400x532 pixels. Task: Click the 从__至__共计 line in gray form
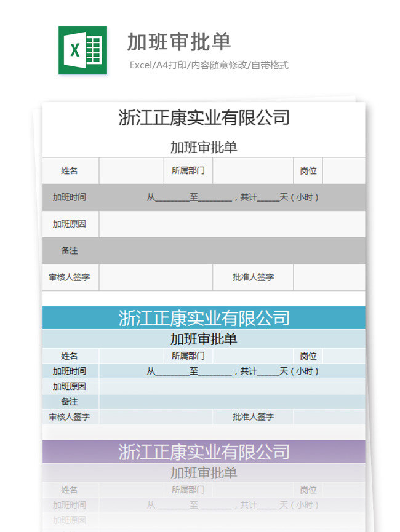click(233, 197)
